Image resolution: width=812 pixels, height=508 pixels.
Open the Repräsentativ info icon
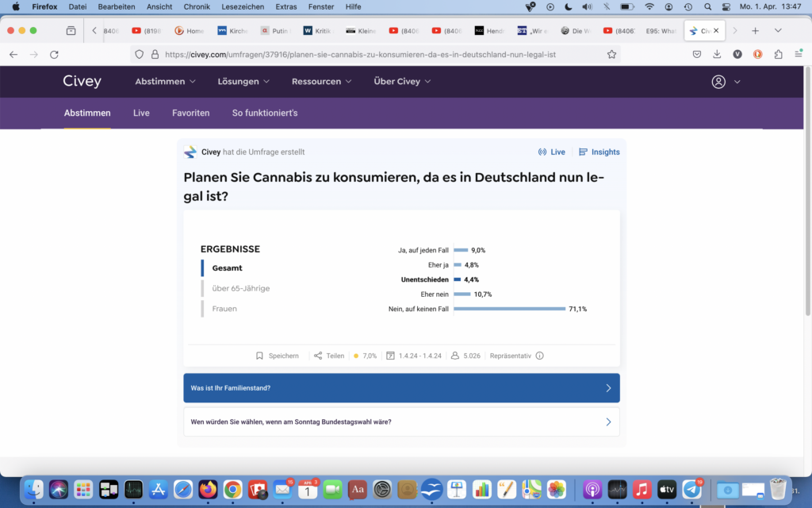point(540,356)
